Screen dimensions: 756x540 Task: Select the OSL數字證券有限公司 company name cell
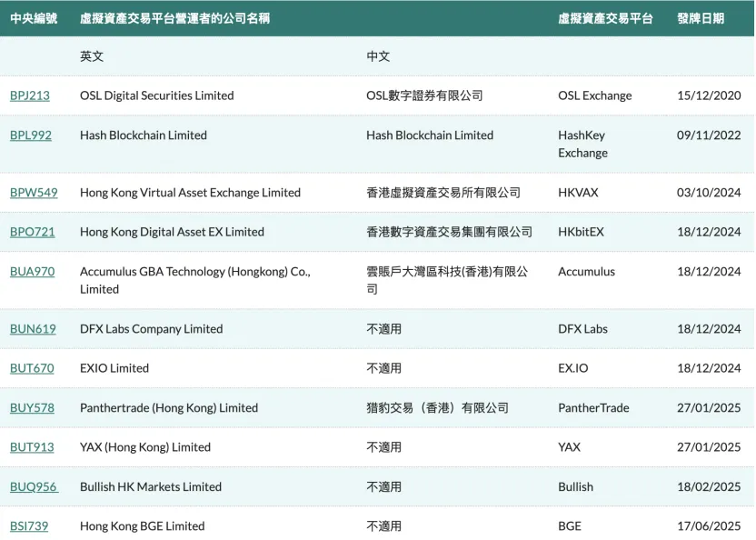[424, 95]
